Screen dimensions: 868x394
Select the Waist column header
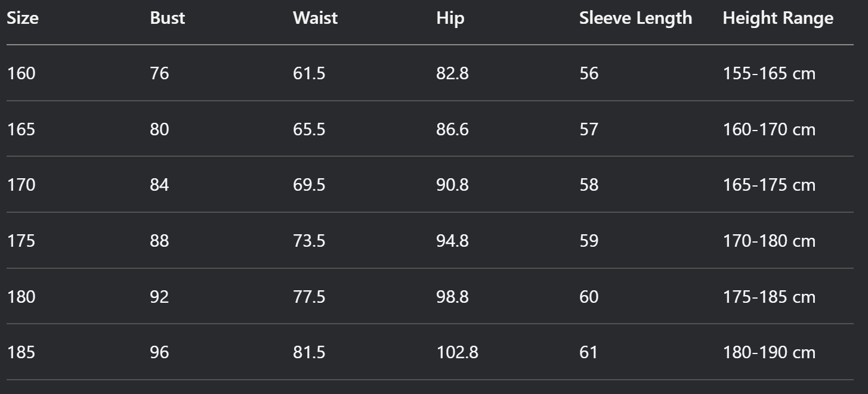click(315, 18)
